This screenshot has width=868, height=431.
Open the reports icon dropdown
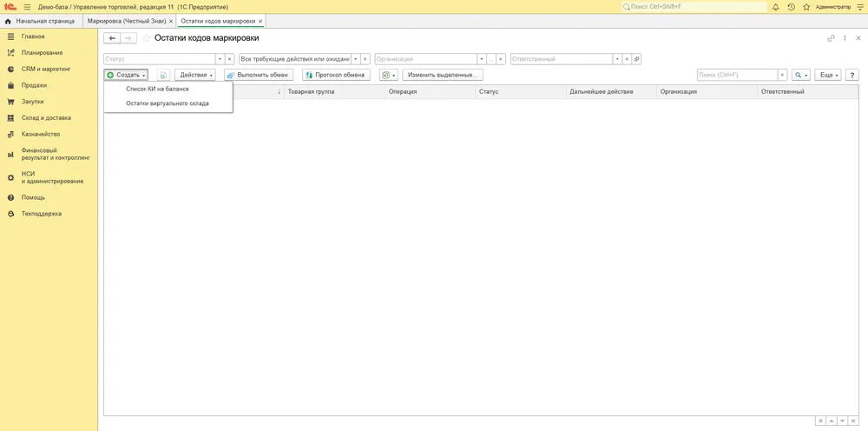[388, 75]
